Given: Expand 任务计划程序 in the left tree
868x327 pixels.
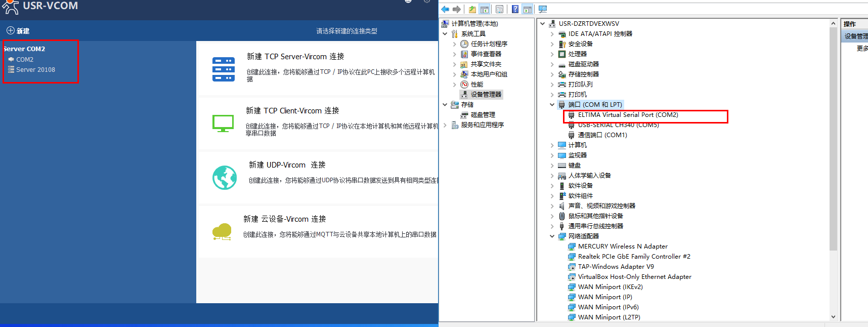Looking at the screenshot, I should coord(455,44).
